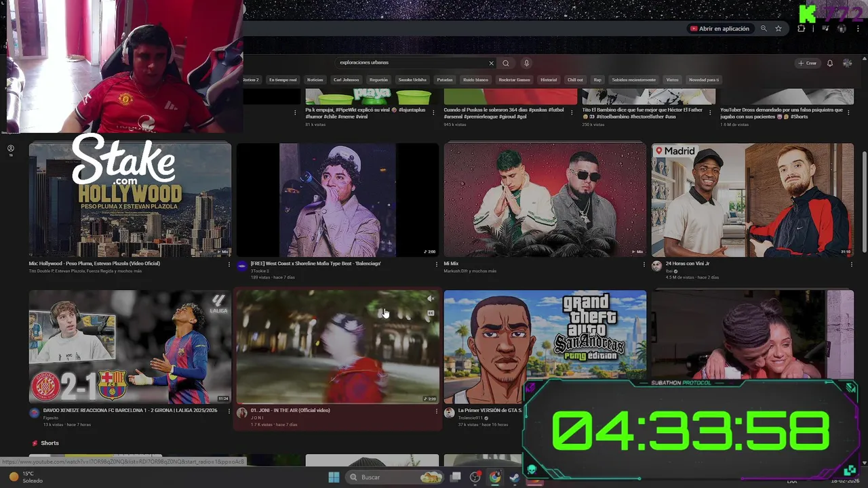Select the 'En tiempo real' chip
The width and height of the screenshot is (868, 488).
(x=283, y=79)
